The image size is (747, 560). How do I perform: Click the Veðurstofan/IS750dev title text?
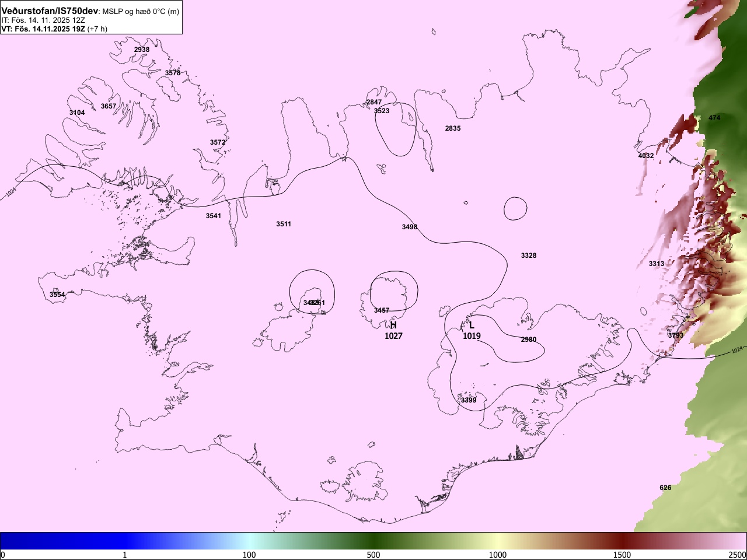[50, 11]
